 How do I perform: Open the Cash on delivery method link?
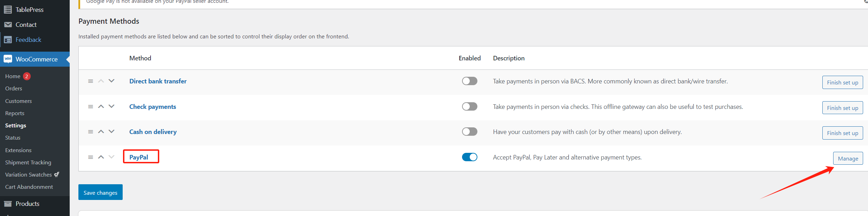tap(153, 132)
